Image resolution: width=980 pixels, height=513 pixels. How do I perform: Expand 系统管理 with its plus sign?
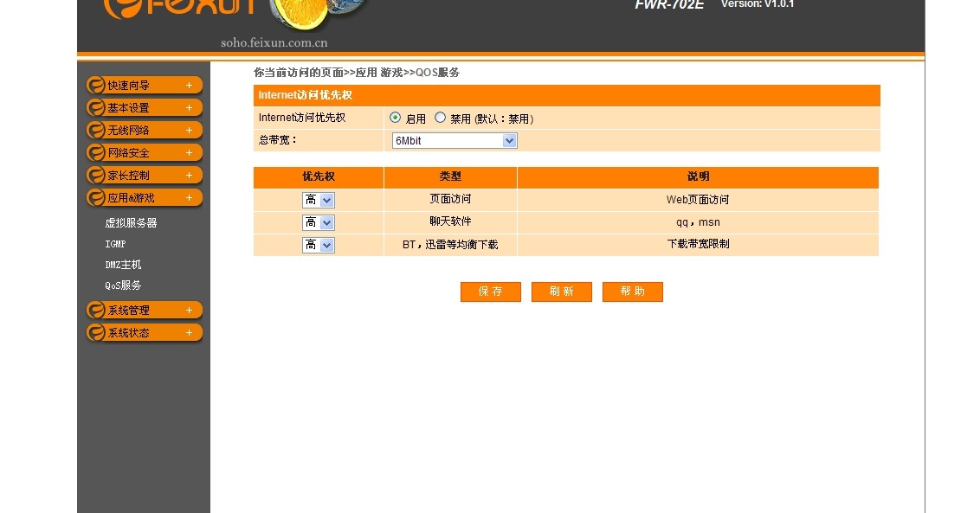pyautogui.click(x=189, y=310)
